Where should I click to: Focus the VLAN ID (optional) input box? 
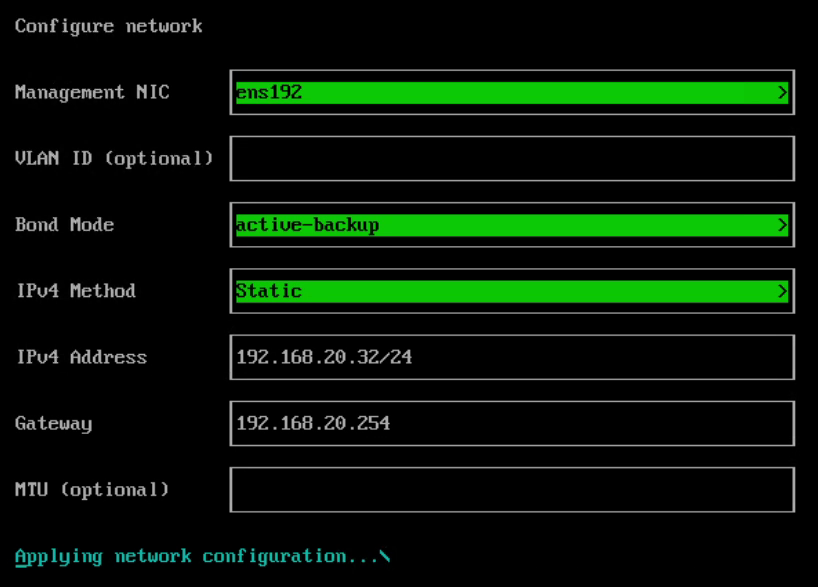512,159
